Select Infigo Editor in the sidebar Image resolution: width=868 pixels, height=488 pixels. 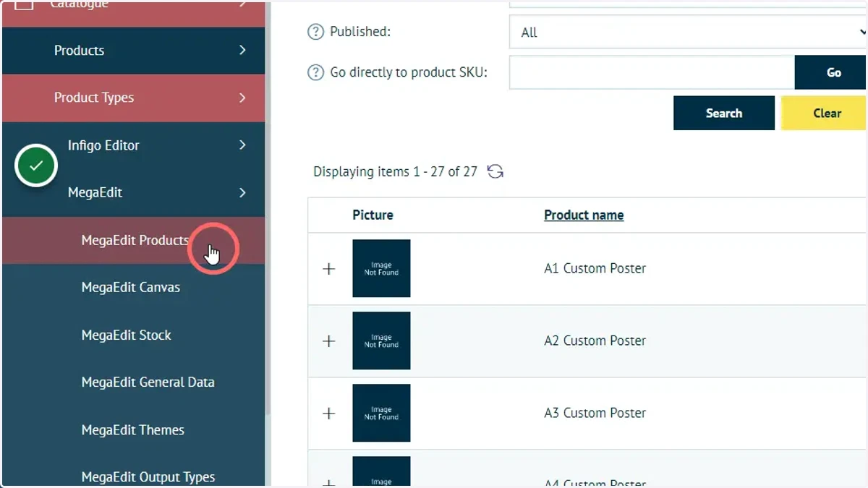click(133, 145)
